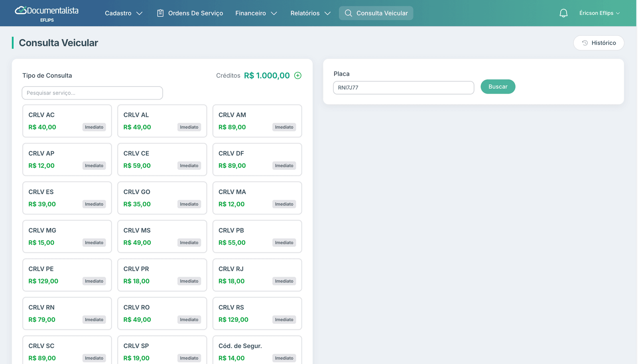Click the Buscar button
The height and width of the screenshot is (364, 638).
(x=498, y=87)
